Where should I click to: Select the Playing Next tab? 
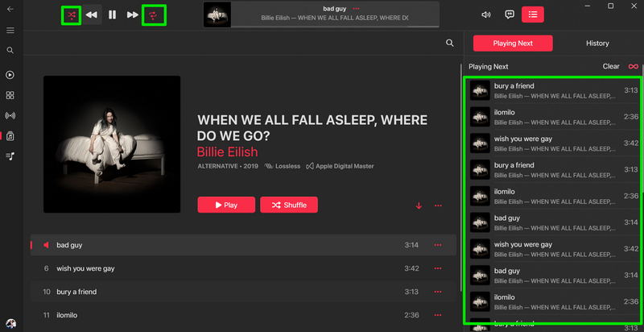tap(513, 44)
